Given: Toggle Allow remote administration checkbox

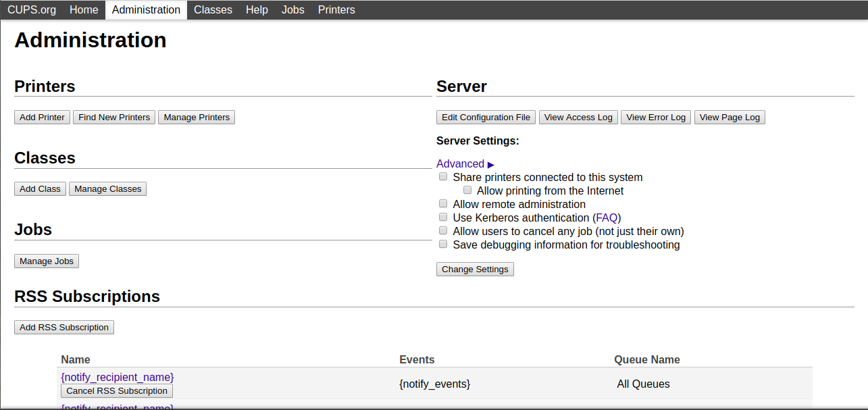Looking at the screenshot, I should pyautogui.click(x=443, y=204).
